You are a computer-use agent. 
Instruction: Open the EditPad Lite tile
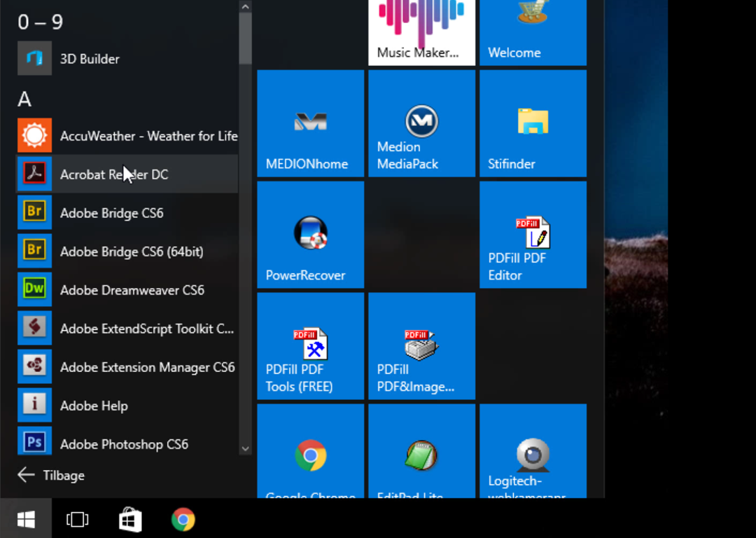[x=422, y=451]
